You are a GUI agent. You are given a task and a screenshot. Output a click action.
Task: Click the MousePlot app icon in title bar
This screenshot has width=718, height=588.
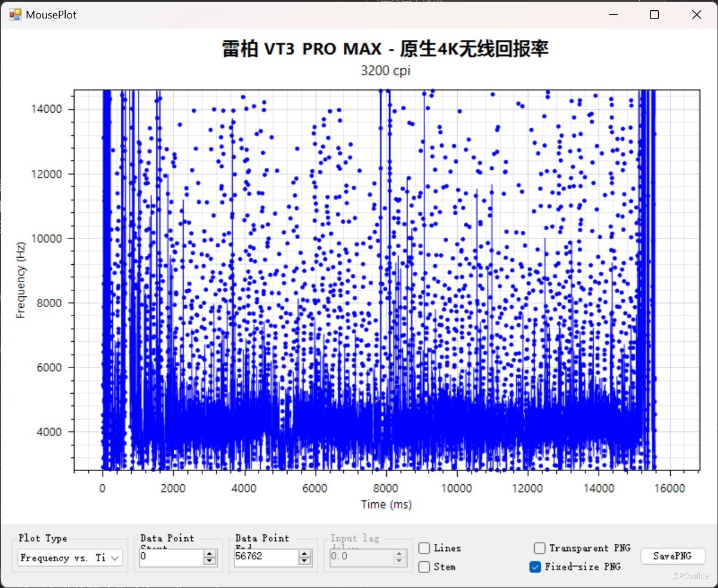coord(15,15)
